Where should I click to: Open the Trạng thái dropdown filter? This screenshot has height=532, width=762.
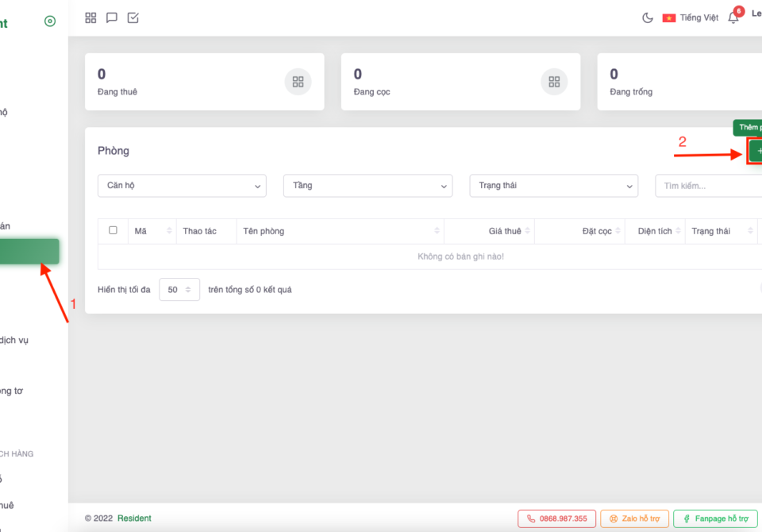coord(553,186)
